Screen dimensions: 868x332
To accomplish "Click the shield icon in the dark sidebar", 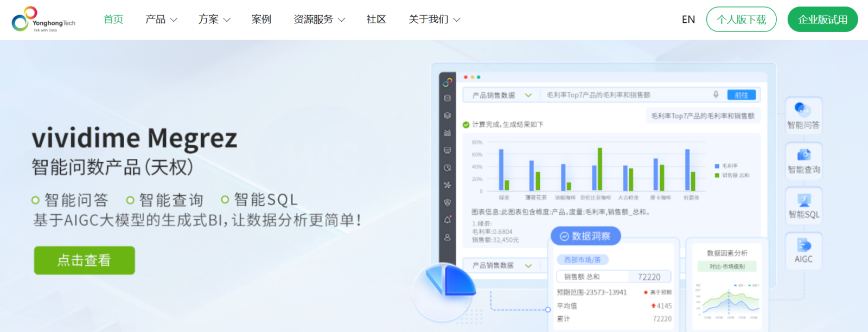I will click(448, 202).
